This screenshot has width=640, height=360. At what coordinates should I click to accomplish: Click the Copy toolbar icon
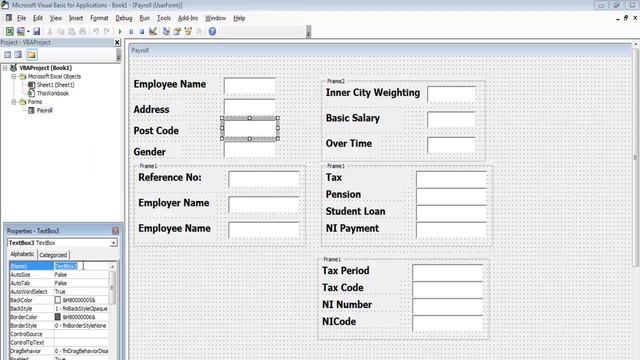pos(60,31)
